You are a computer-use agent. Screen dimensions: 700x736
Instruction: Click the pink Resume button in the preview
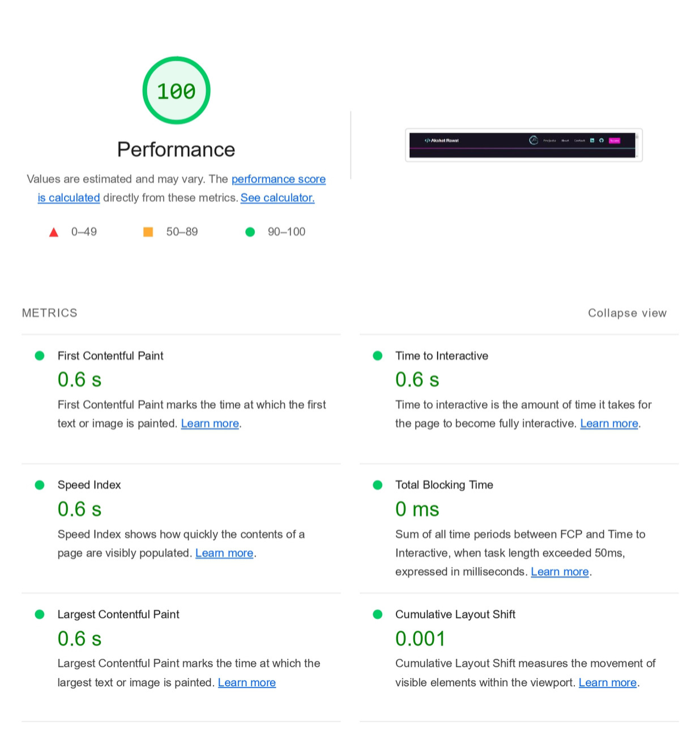[614, 140]
